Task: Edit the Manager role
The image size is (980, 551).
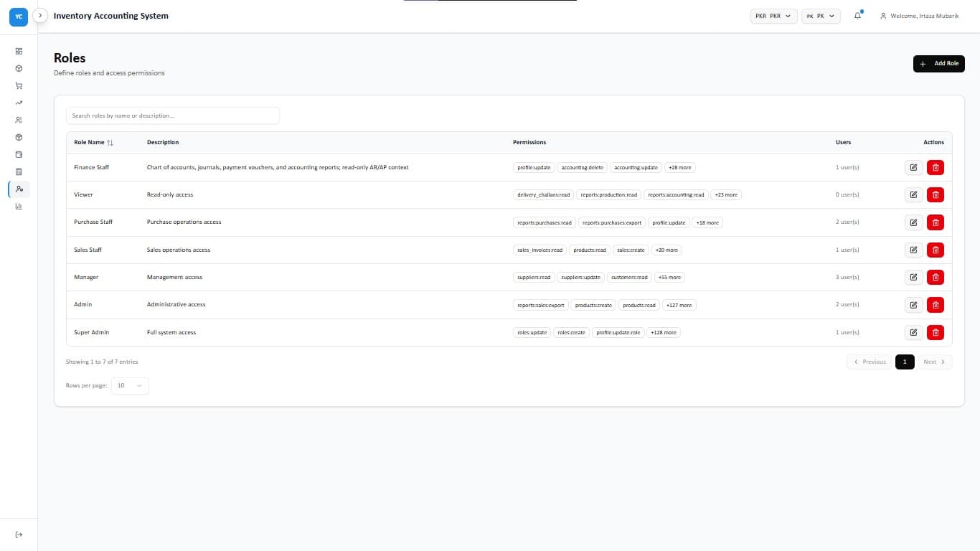Action: [x=913, y=277]
